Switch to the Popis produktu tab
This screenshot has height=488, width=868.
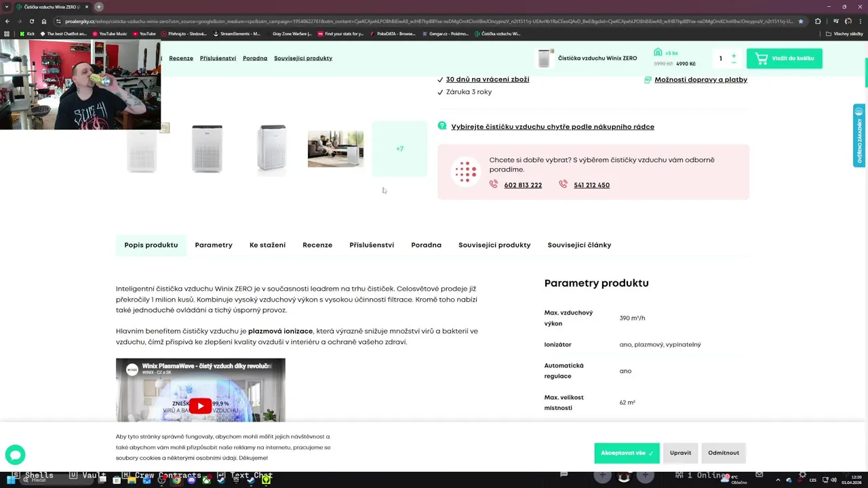click(151, 245)
